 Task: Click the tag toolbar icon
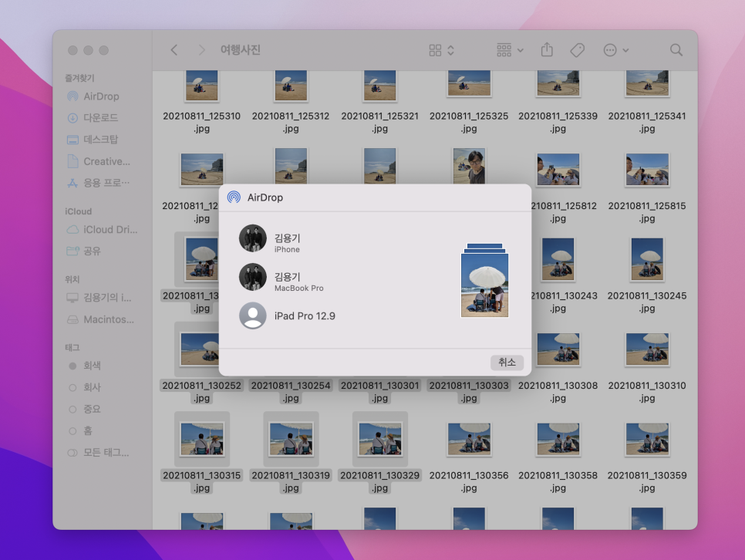coord(578,50)
